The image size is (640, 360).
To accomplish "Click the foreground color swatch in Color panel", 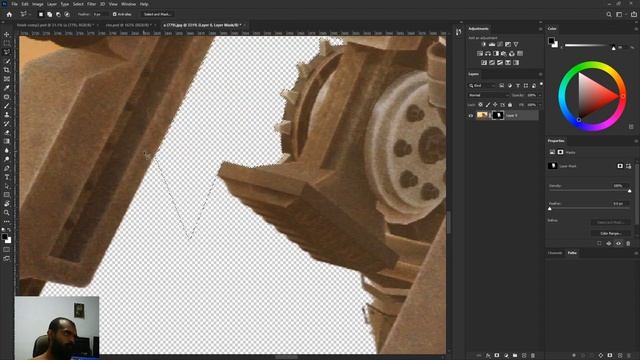I will (x=551, y=41).
